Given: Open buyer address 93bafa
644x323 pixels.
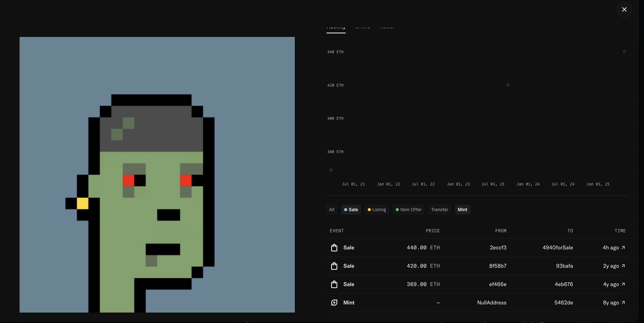Looking at the screenshot, I should (564, 266).
